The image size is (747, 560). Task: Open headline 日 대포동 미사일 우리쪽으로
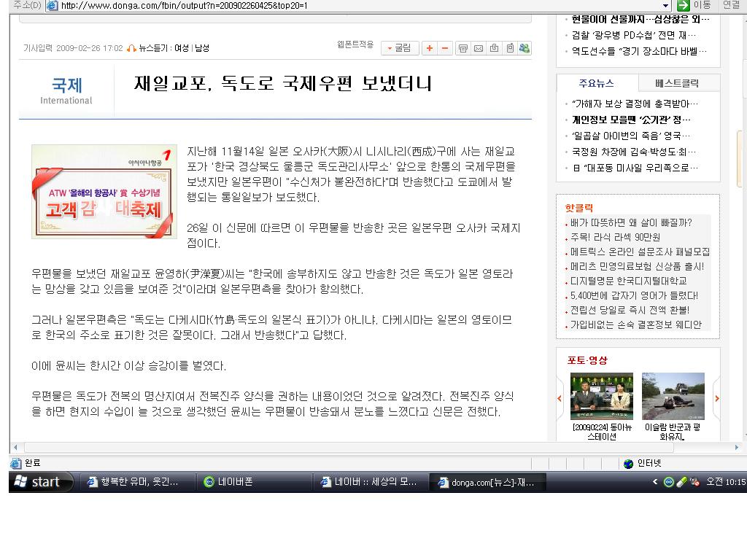(x=635, y=168)
